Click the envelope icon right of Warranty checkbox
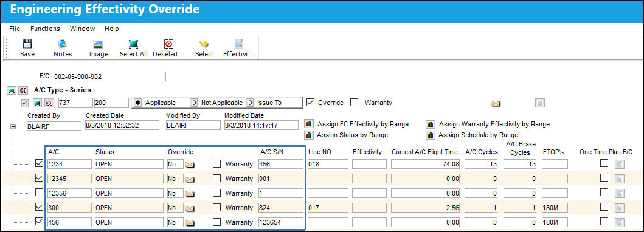The width and height of the screenshot is (644, 232). tap(497, 103)
